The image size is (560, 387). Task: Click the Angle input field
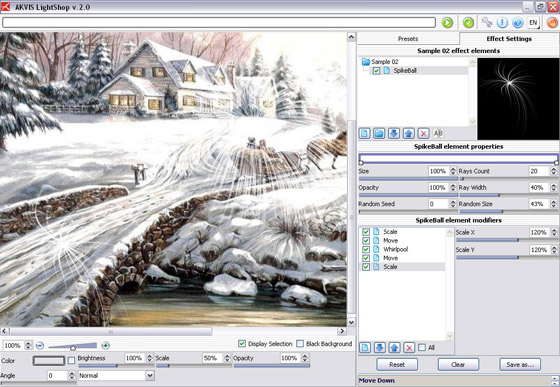(57, 376)
